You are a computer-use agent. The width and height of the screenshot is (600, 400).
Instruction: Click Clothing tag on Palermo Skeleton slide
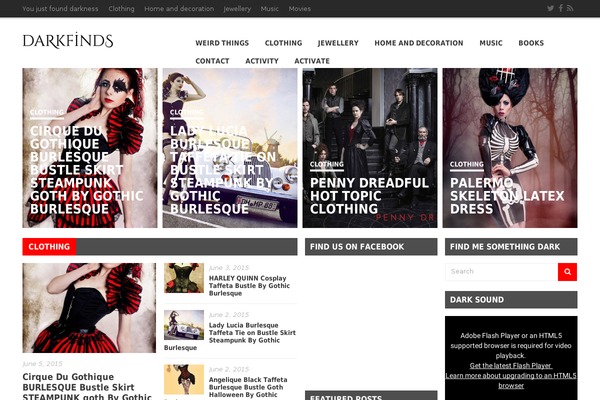(x=467, y=164)
